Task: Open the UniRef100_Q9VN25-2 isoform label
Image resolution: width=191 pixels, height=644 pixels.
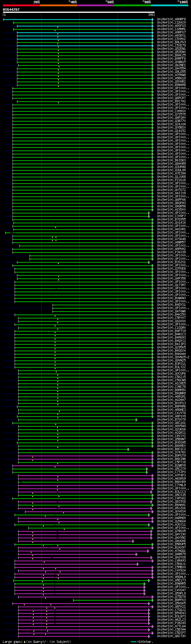Action: [173, 357]
